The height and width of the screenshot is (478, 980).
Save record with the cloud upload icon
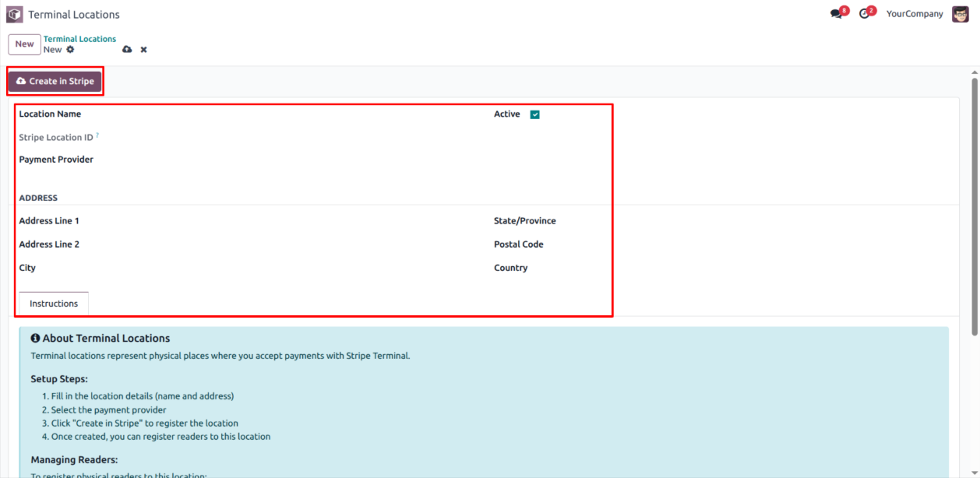point(127,50)
